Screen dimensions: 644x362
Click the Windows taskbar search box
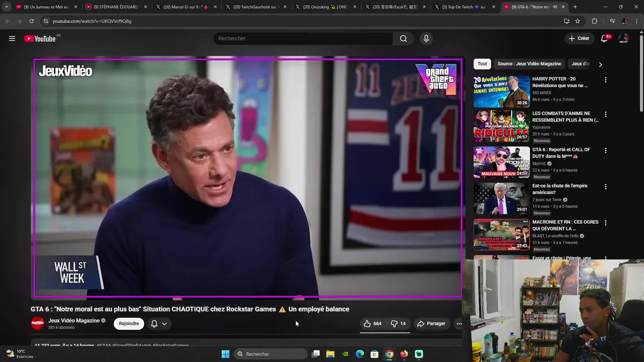pyautogui.click(x=271, y=354)
